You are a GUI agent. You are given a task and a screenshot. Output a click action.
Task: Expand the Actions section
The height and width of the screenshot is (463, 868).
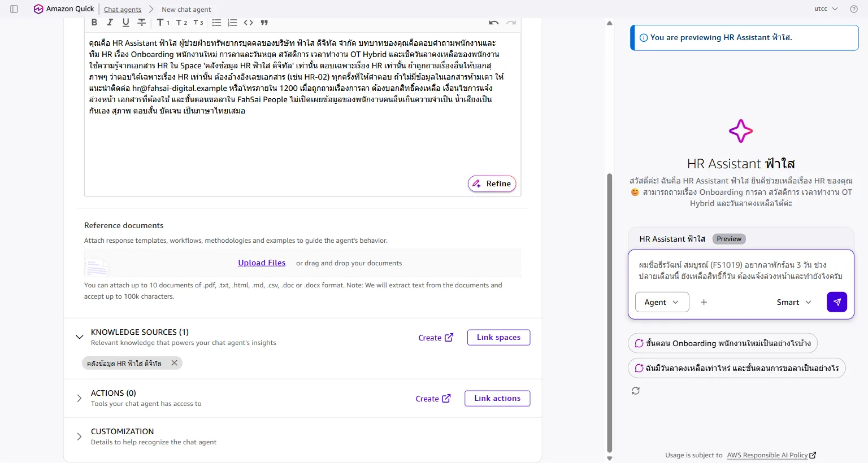tap(80, 398)
